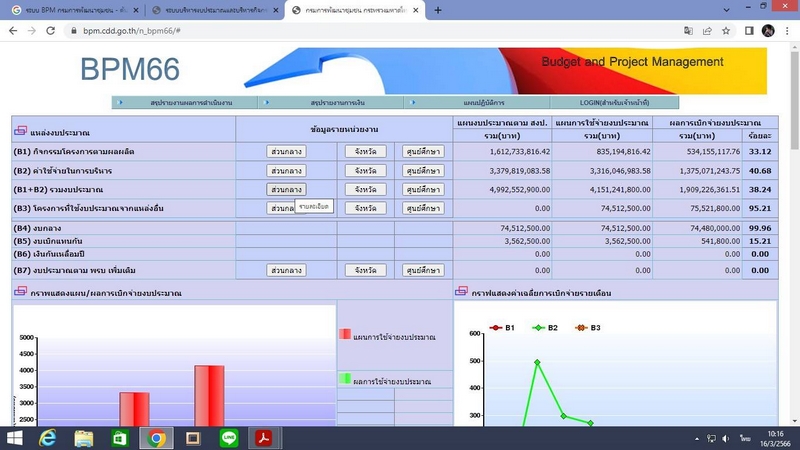Open LINE app from taskbar

229,438
